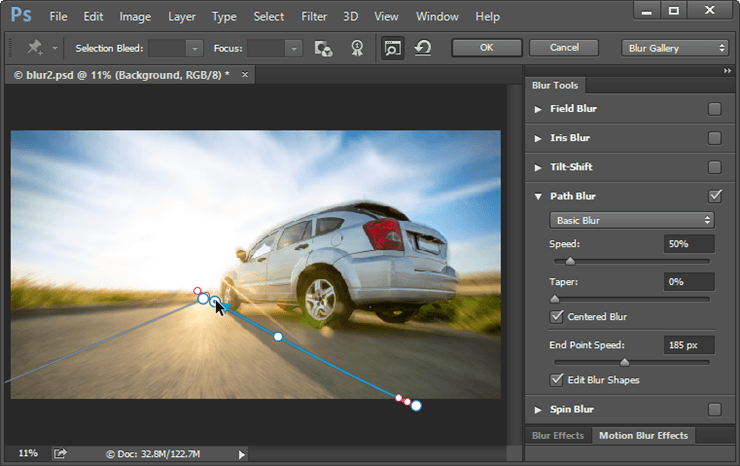
Task: Open the Window menu
Action: 437,17
